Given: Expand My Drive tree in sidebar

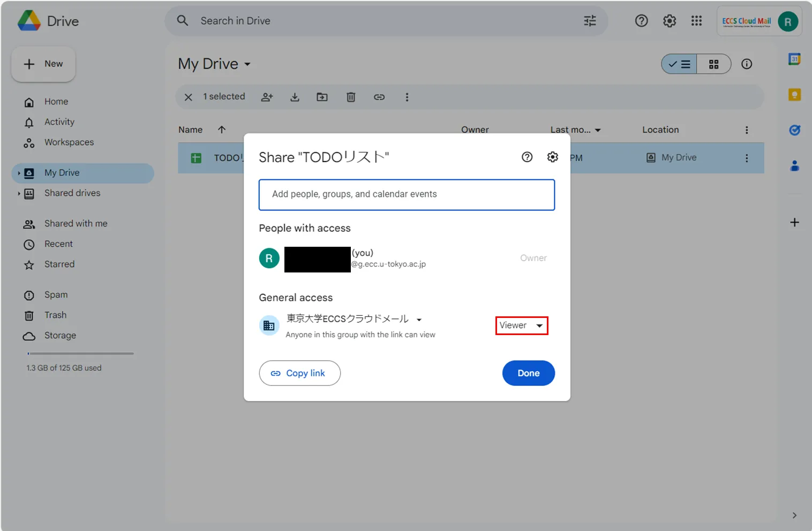Looking at the screenshot, I should point(19,173).
